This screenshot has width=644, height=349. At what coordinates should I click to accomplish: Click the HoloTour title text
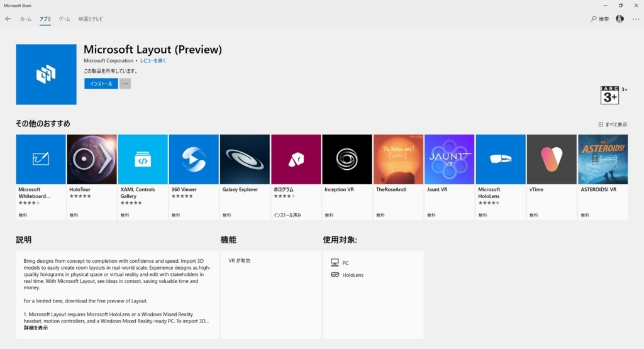point(80,190)
